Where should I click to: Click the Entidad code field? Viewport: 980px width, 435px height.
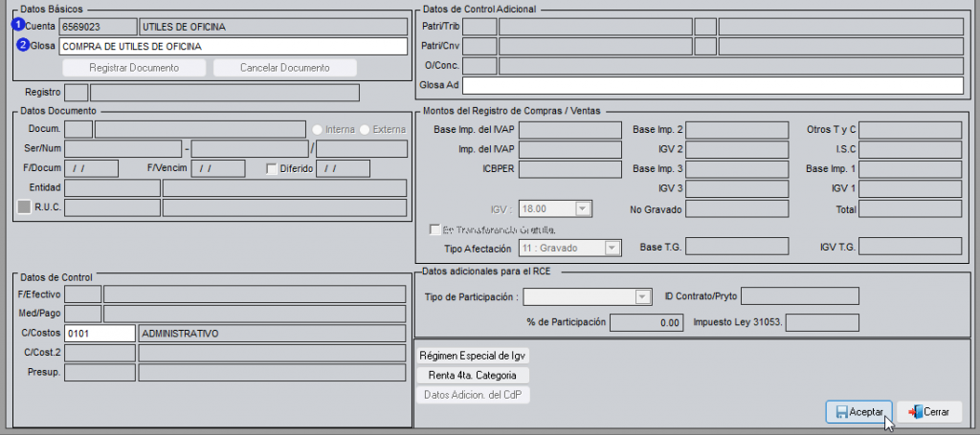coord(113,187)
